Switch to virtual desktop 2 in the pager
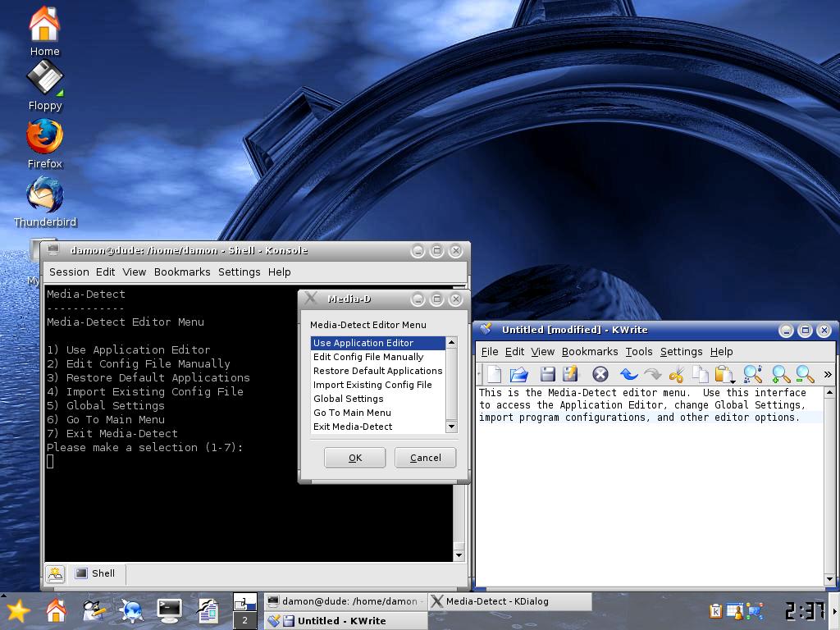The image size is (840, 630). pyautogui.click(x=244, y=620)
